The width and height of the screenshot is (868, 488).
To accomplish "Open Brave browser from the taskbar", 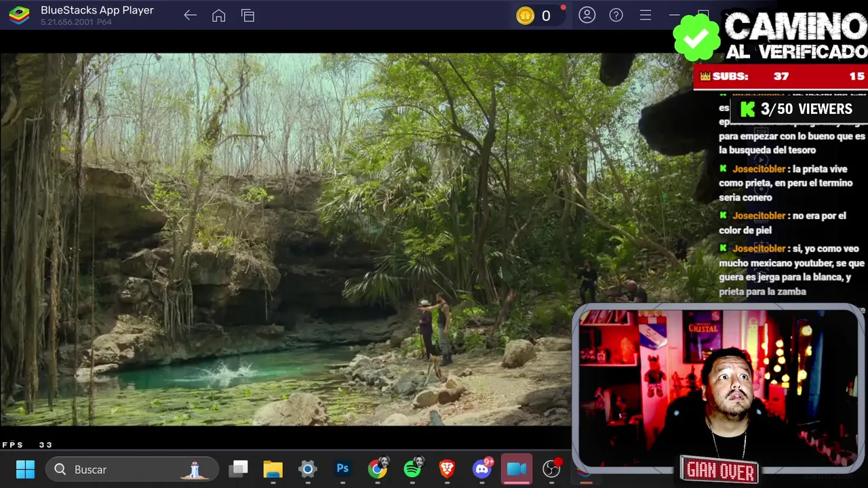I will coord(448,469).
